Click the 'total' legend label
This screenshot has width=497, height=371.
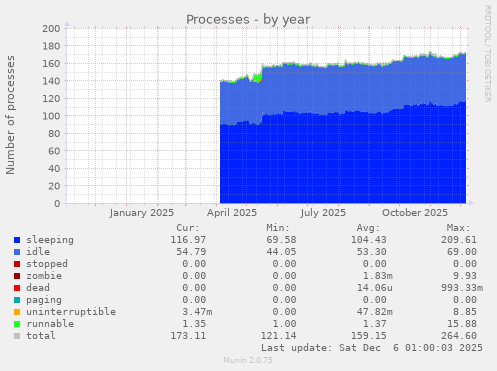(41, 336)
